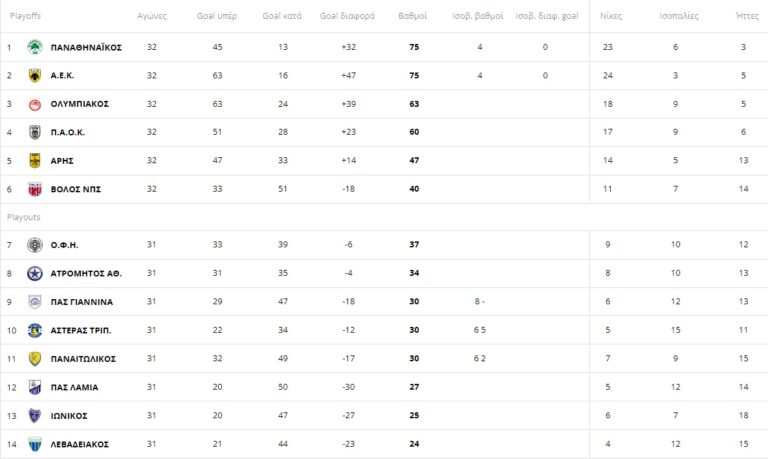Click the ΑΡΗΣ yellow club crest
The width and height of the screenshot is (768, 459).
coord(35,160)
